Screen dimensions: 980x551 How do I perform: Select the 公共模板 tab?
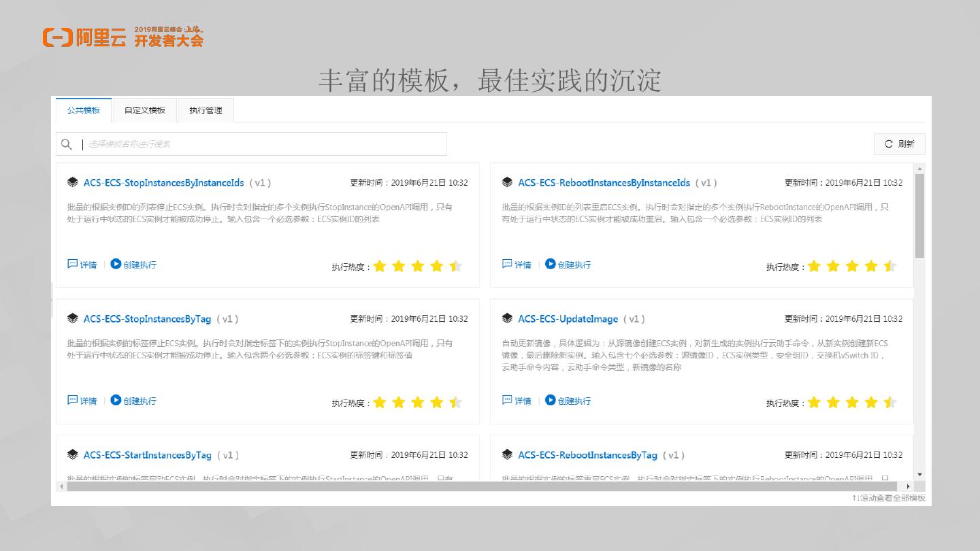(x=83, y=110)
